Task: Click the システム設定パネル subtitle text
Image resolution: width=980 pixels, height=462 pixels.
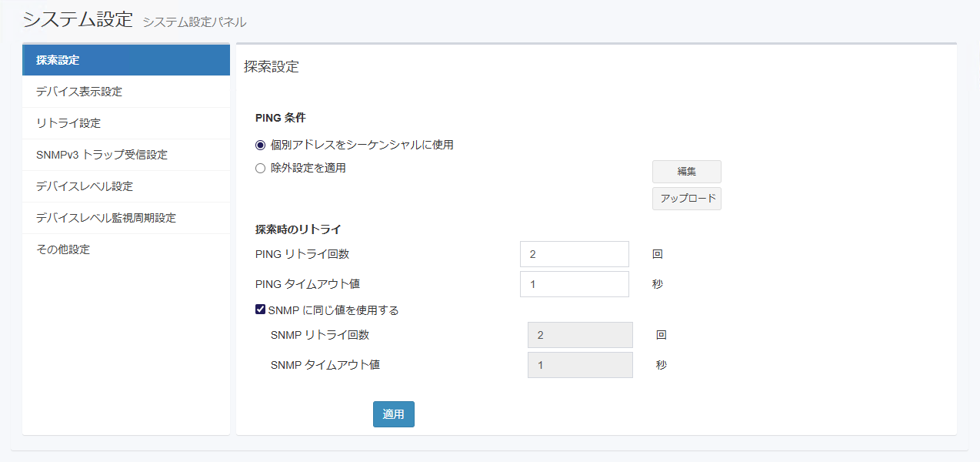Action: point(194,22)
